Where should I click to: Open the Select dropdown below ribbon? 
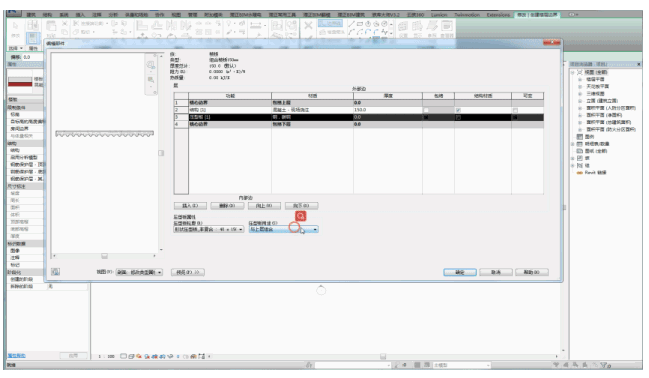pos(16,48)
